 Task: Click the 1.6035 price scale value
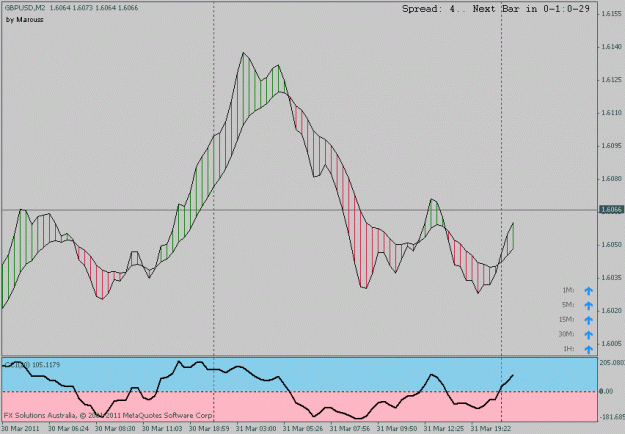pyautogui.click(x=612, y=277)
